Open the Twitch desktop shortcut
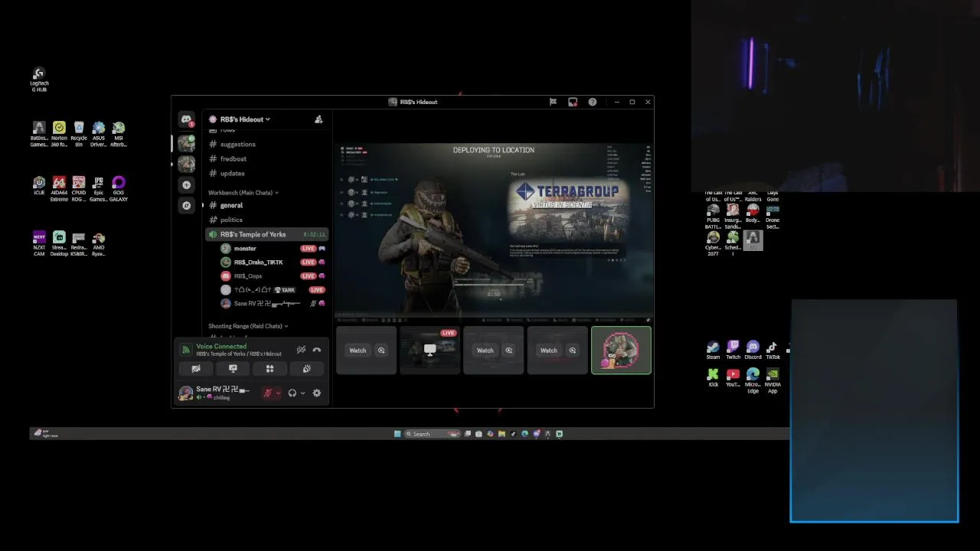The image size is (980, 551). point(733,350)
